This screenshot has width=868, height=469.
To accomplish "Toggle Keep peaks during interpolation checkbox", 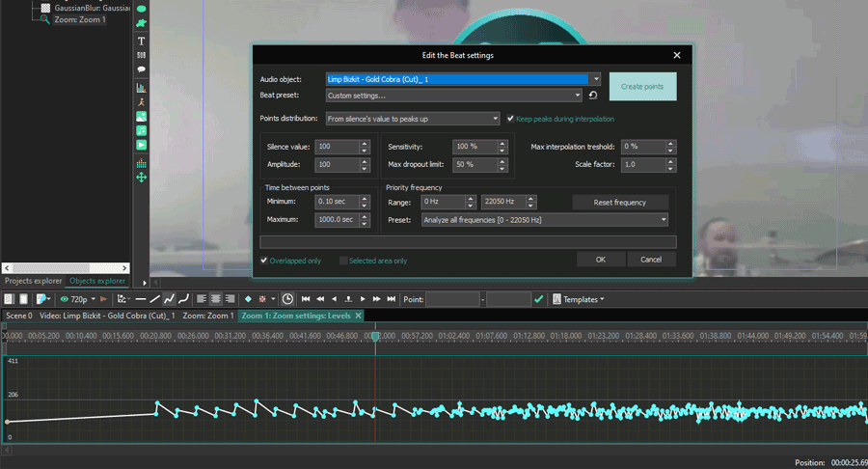I will click(510, 119).
